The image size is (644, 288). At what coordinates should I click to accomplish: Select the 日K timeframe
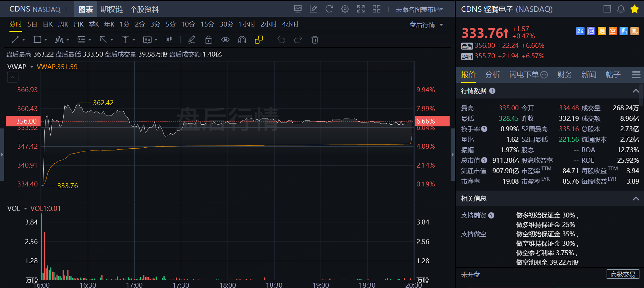point(48,24)
